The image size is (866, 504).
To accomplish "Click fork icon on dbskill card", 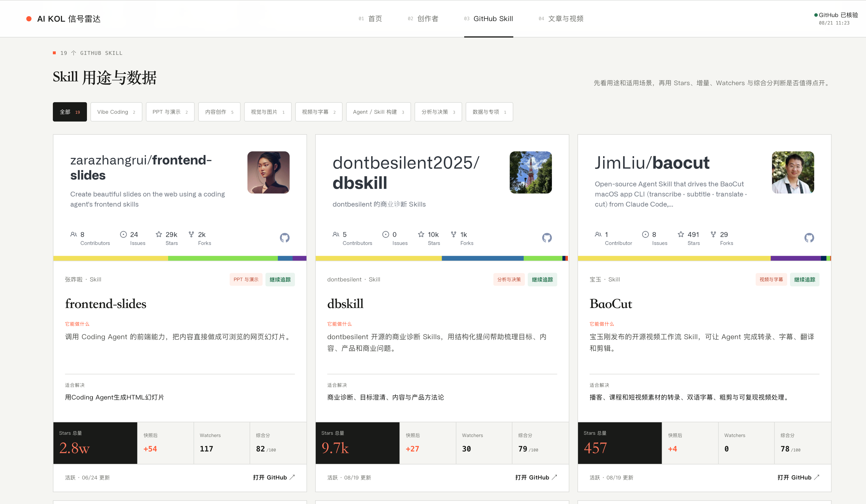I will 454,234.
